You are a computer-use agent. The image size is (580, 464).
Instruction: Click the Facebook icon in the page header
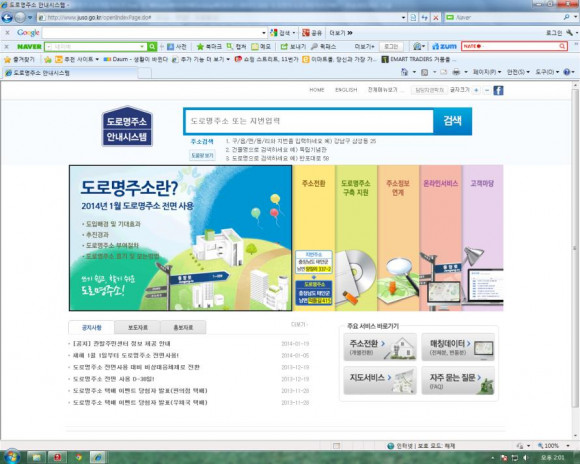pyautogui.click(x=498, y=90)
